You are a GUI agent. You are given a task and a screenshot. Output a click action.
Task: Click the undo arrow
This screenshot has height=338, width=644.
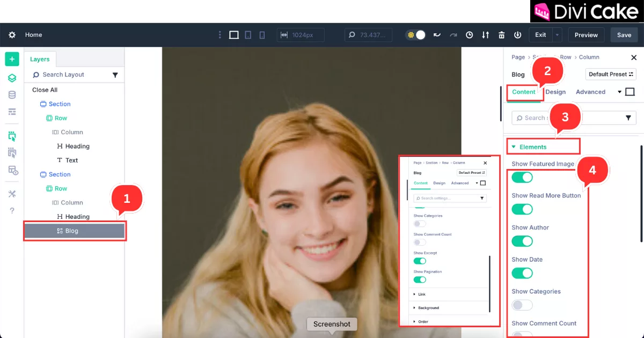pyautogui.click(x=437, y=35)
